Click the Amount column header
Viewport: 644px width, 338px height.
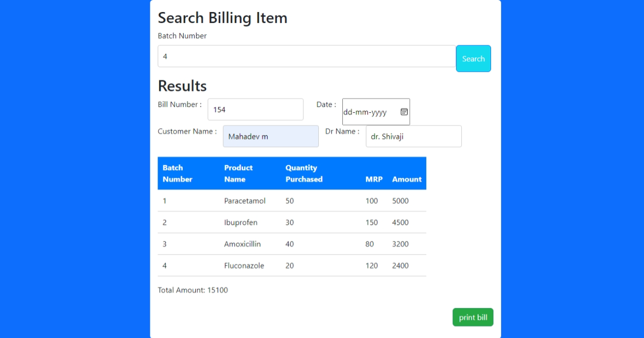click(407, 179)
